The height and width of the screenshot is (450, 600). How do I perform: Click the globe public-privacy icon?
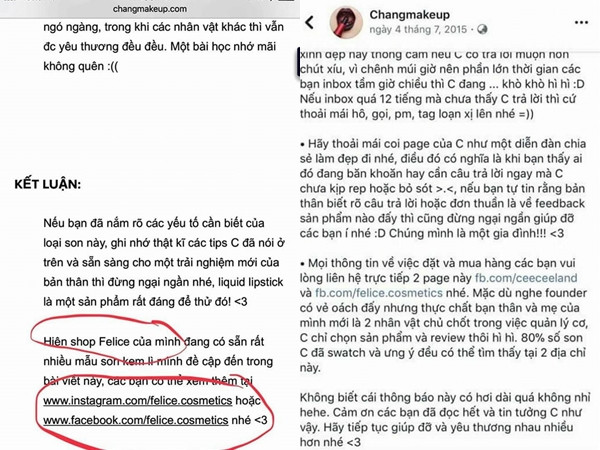(x=482, y=29)
